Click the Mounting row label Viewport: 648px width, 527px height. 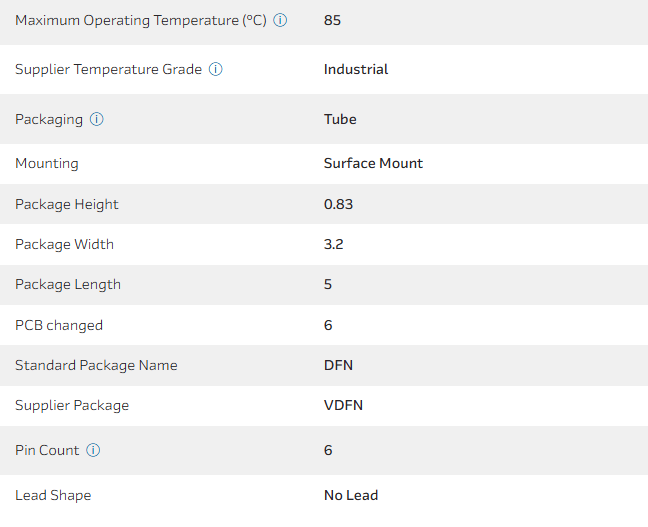tap(47, 163)
